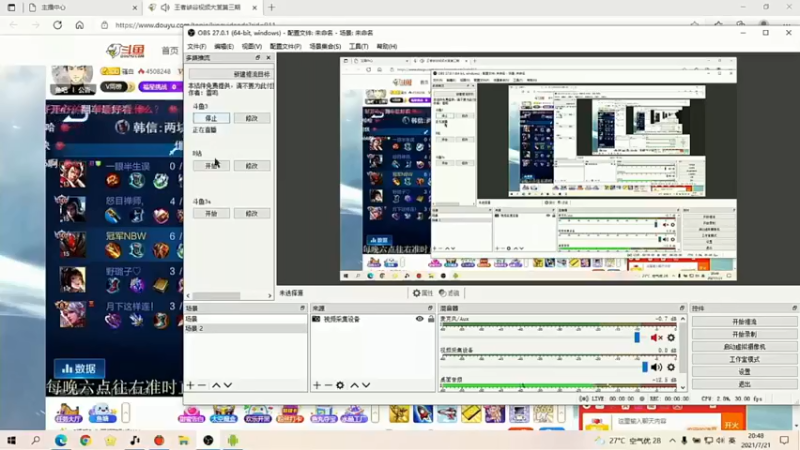Open the music note app in taskbar
The height and width of the screenshot is (450, 800).
point(135,440)
